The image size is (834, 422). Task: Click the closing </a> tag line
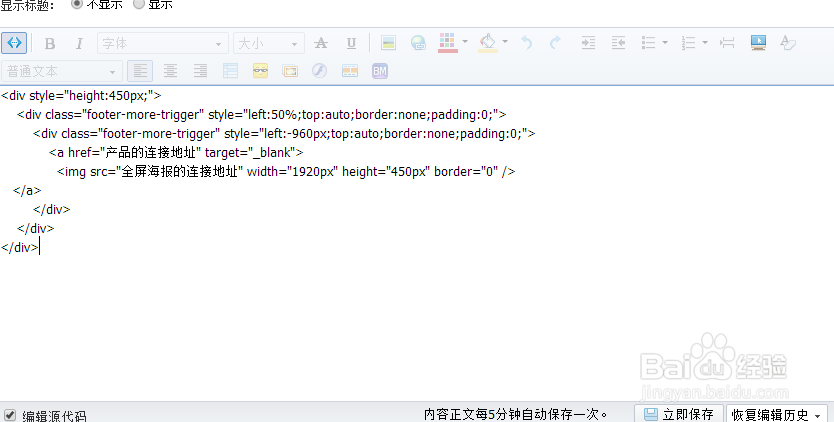pos(27,191)
